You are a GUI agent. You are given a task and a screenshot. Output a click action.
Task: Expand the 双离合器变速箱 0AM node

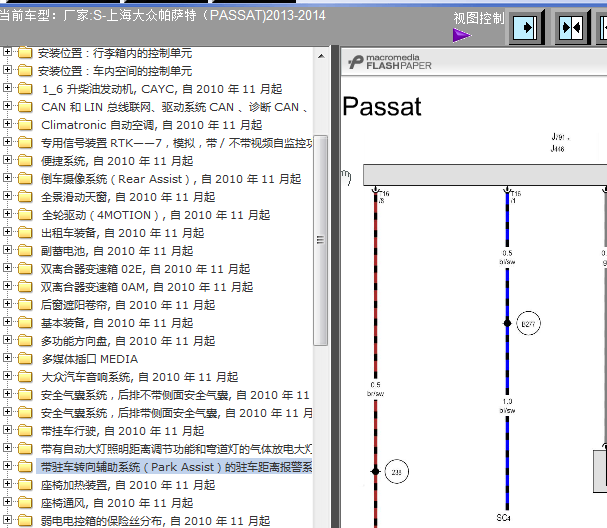click(x=7, y=286)
